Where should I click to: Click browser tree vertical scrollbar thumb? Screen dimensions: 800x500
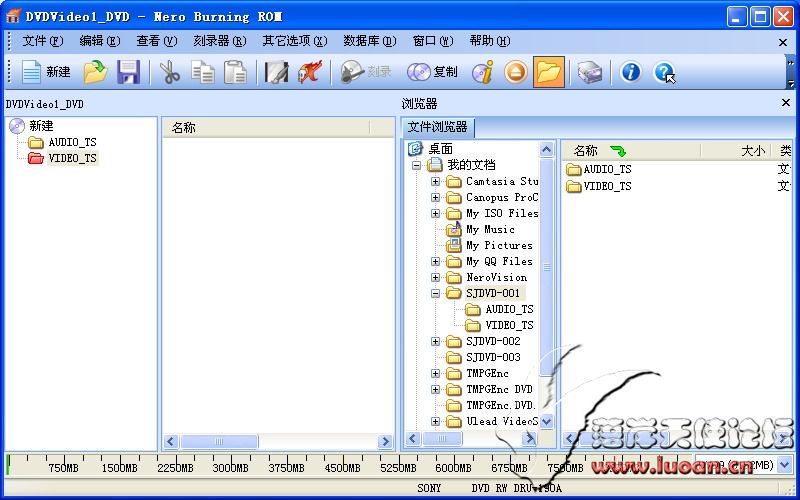coord(546,267)
